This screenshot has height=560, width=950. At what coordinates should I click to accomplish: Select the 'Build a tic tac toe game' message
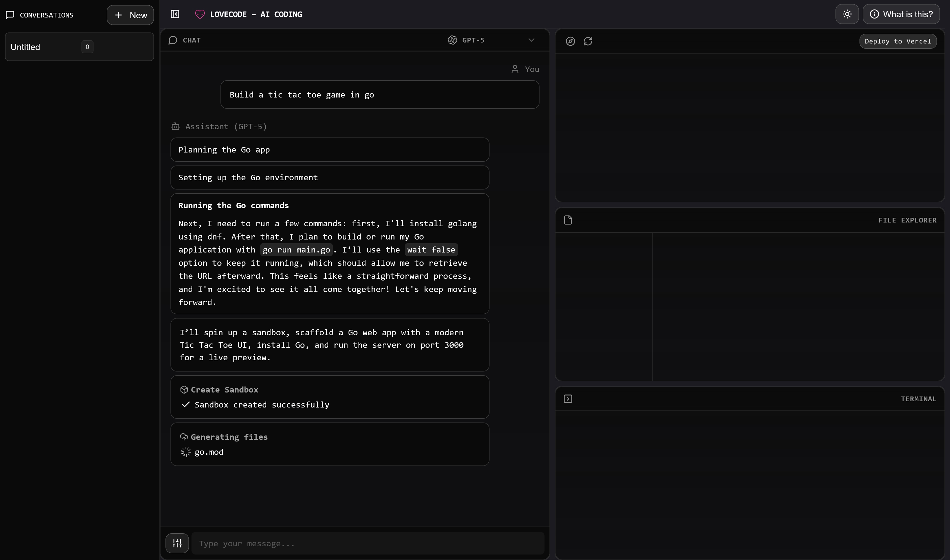[379, 95]
